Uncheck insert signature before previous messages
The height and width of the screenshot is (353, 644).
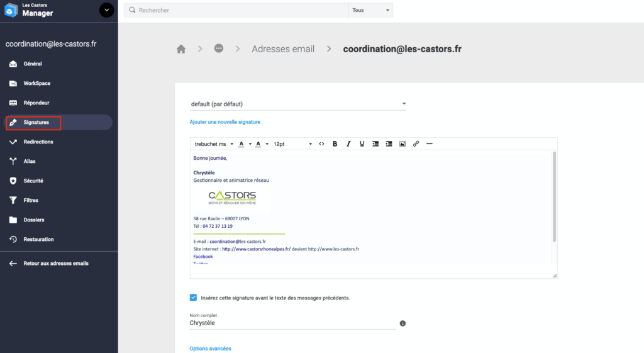(x=193, y=298)
